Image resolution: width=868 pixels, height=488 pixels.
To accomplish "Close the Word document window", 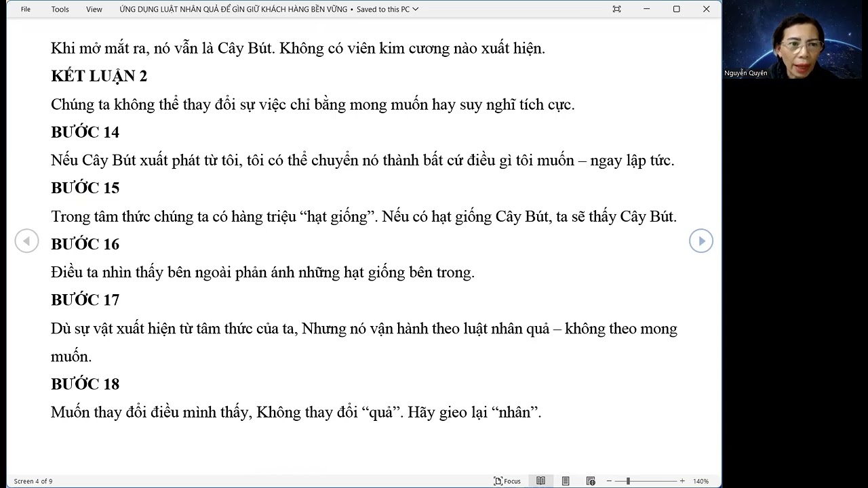I will point(706,9).
